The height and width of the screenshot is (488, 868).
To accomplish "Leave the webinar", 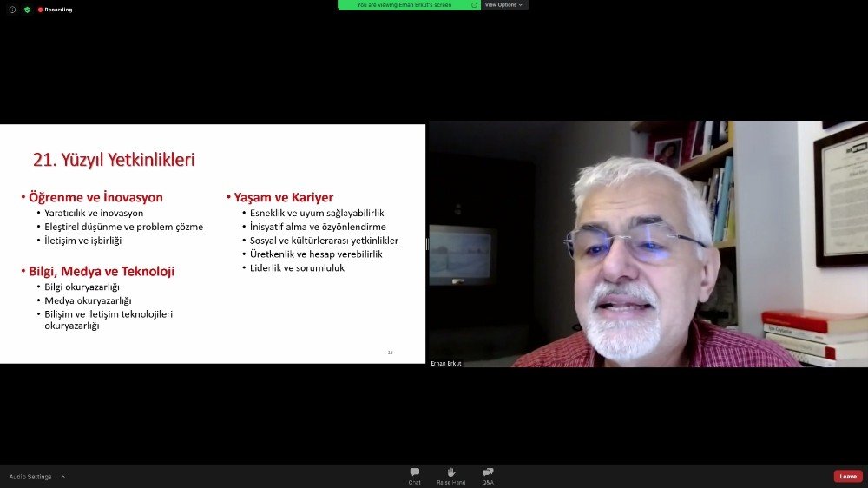I will 847,476.
